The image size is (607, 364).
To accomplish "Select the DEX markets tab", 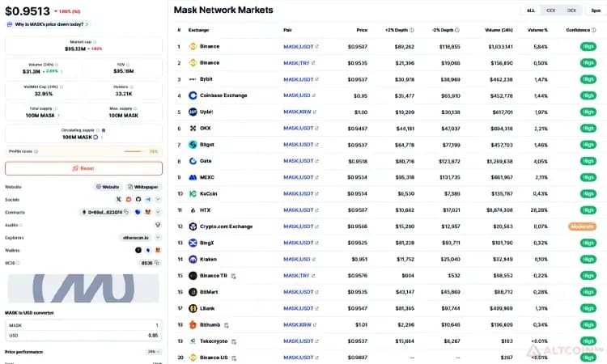I will click(x=571, y=11).
